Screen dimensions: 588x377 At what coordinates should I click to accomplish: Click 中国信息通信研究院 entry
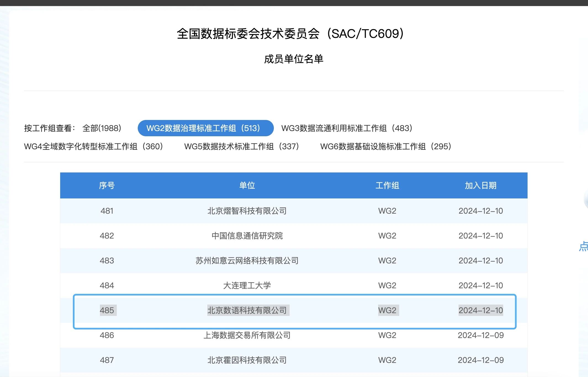pos(247,236)
